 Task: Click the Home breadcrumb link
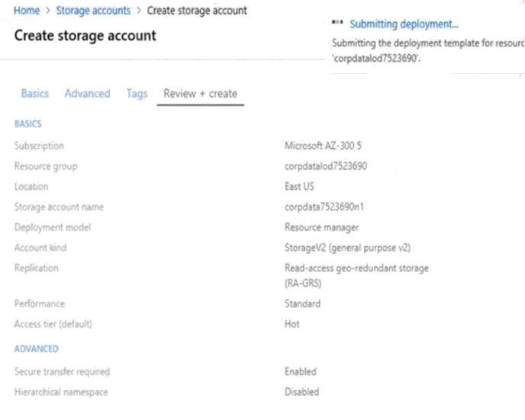pos(27,11)
